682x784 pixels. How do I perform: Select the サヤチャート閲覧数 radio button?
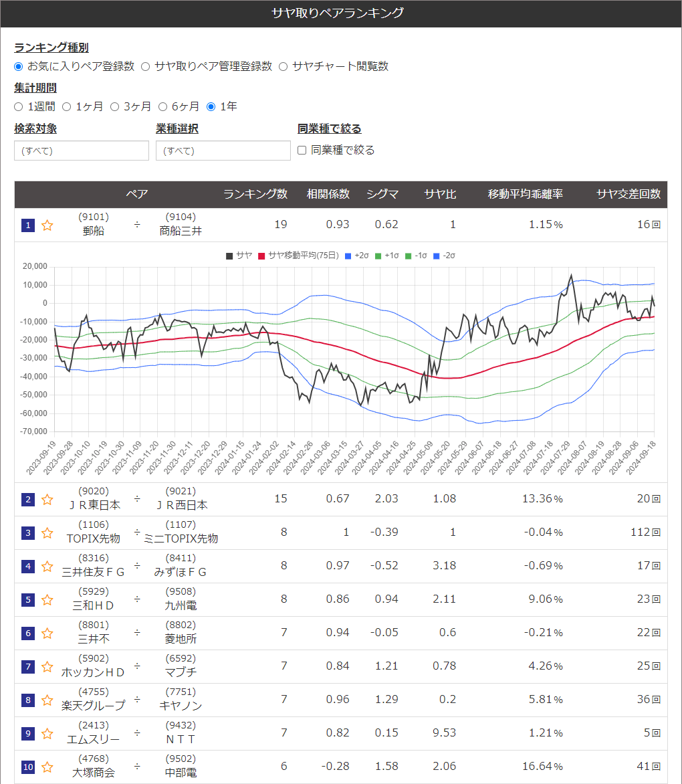[x=283, y=66]
